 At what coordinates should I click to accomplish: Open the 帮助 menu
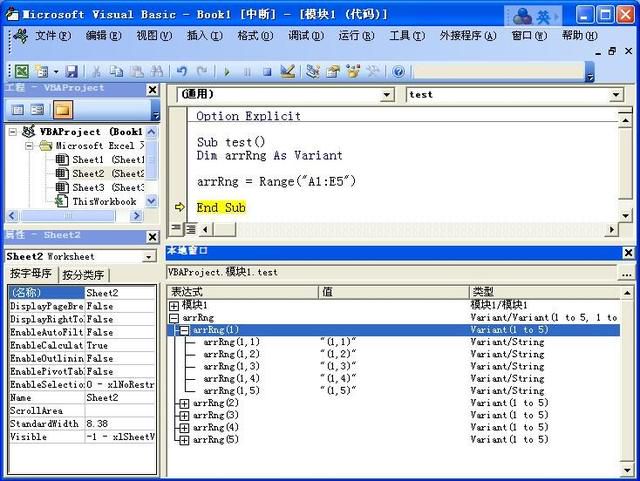[x=580, y=36]
